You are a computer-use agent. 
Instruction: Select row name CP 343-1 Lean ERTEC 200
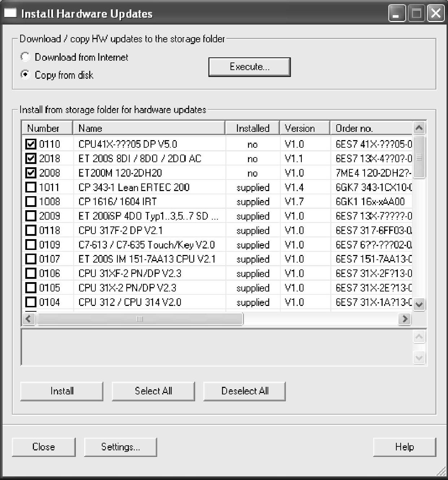134,187
